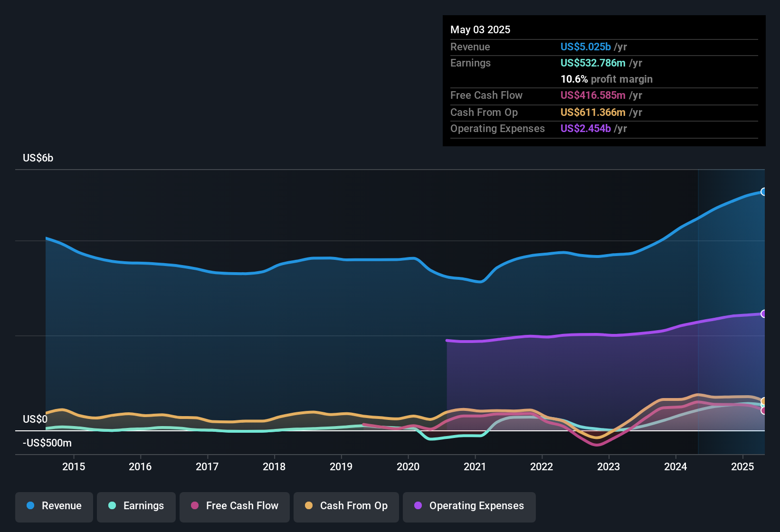Image resolution: width=780 pixels, height=532 pixels.
Task: Click the 2018 x-axis label
Action: tap(274, 467)
